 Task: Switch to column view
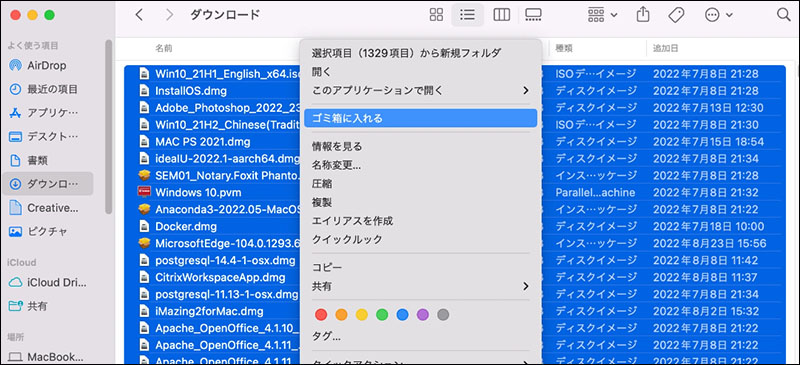click(502, 15)
